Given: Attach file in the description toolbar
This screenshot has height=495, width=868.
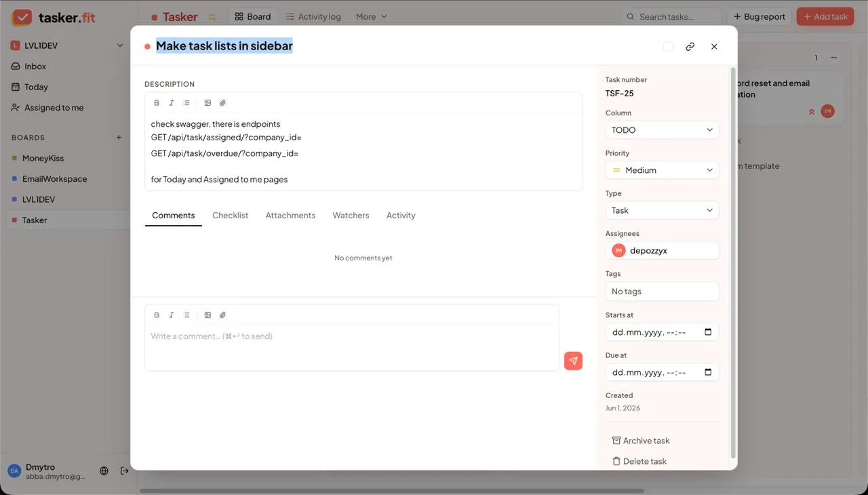Looking at the screenshot, I should (222, 103).
